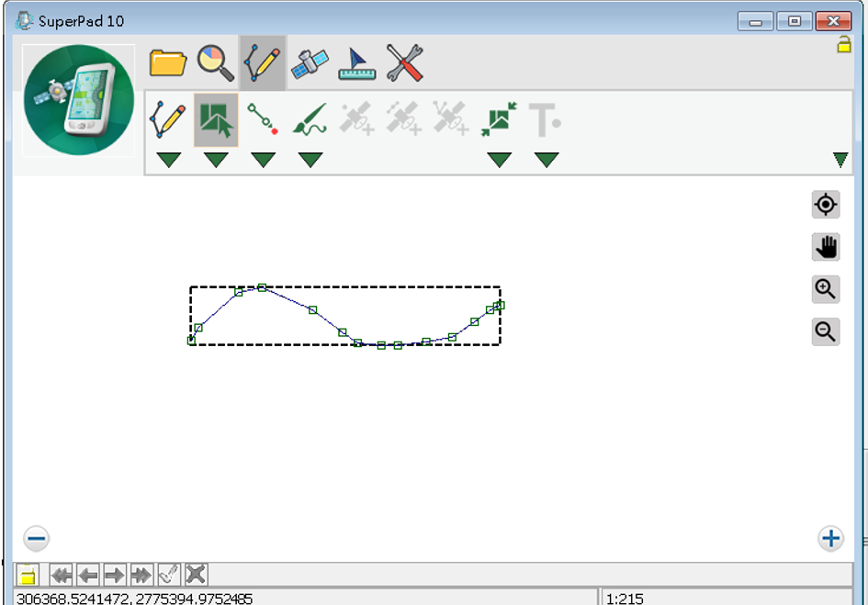Select the vertex editing tool with red dot
868x605 pixels.
(x=263, y=119)
